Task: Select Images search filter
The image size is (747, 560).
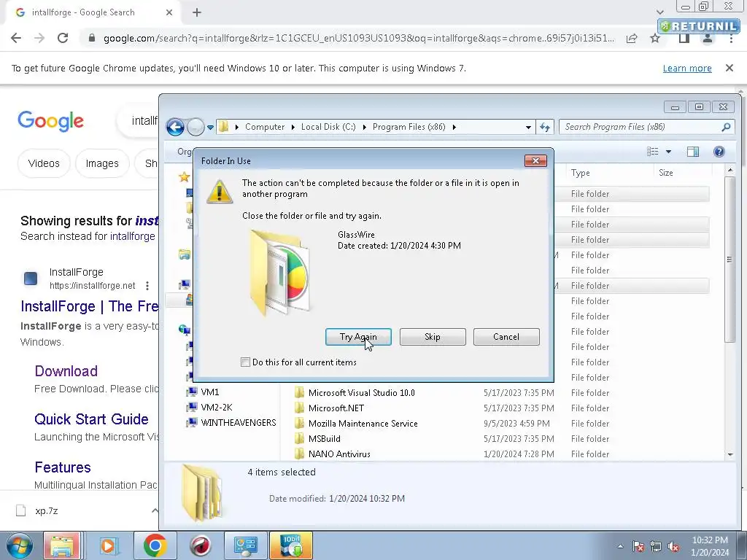Action: 102,163
